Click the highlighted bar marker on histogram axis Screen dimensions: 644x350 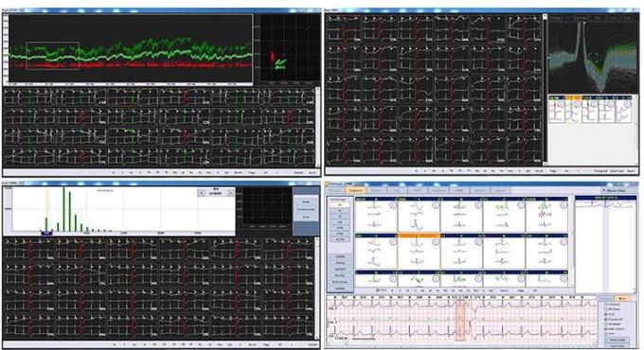(x=46, y=234)
